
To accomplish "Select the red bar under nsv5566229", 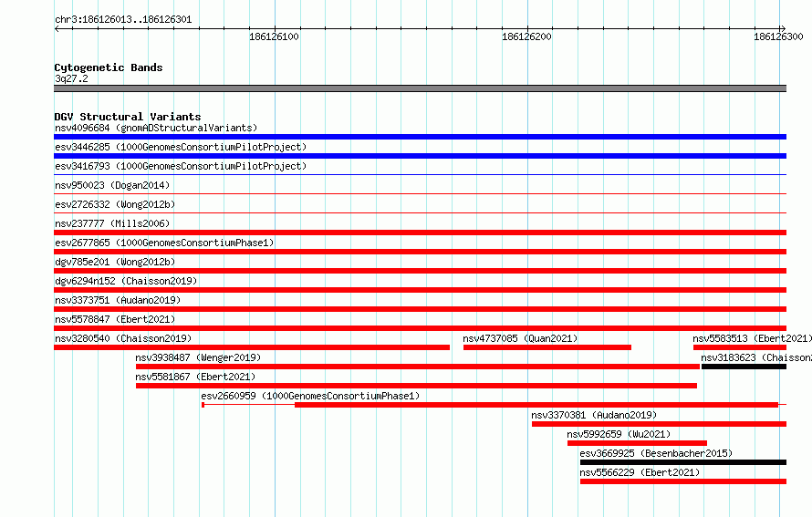I will coord(683,481).
